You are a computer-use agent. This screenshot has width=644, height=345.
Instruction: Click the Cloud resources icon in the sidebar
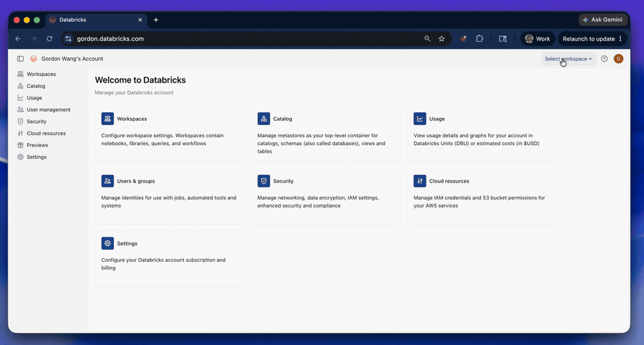click(x=21, y=133)
